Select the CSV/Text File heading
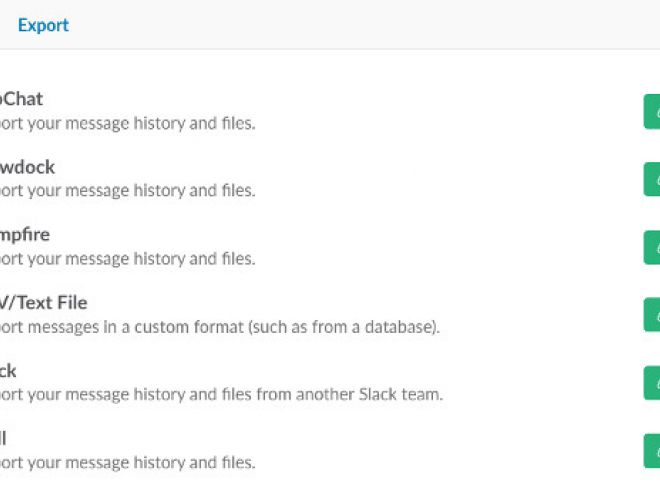 pos(44,303)
